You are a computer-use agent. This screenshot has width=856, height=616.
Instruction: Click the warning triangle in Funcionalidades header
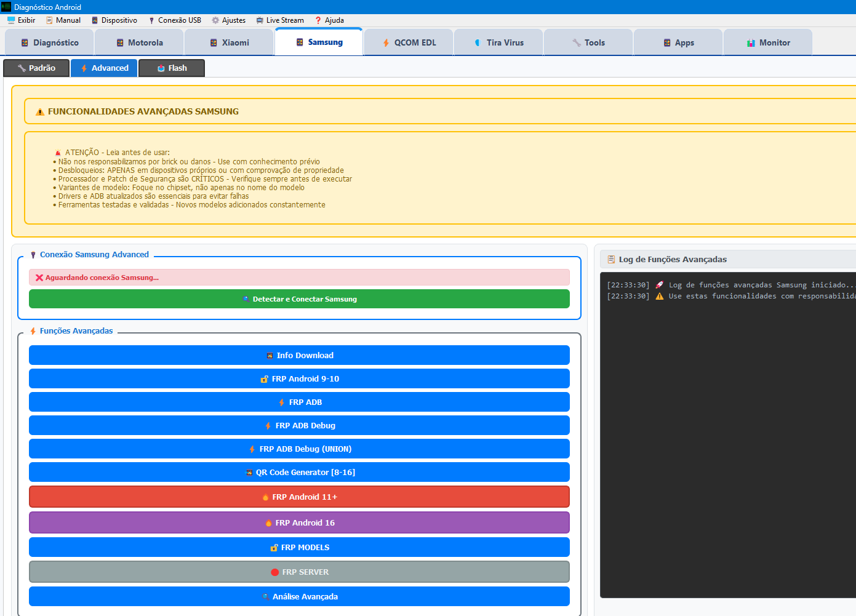point(40,112)
